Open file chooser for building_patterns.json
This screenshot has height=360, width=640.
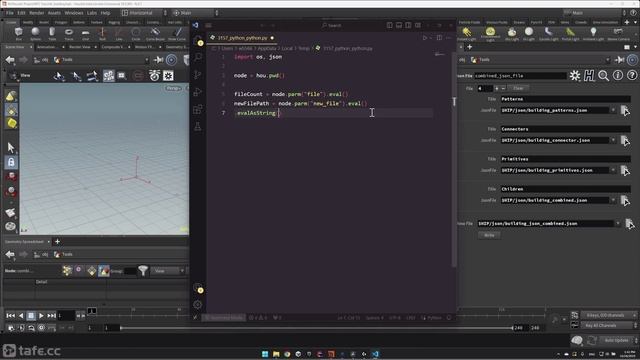point(625,110)
